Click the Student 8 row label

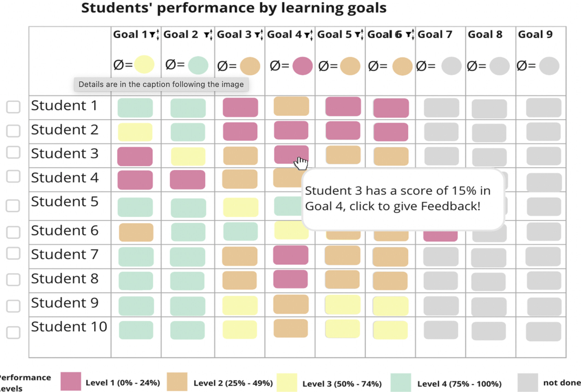click(65, 279)
